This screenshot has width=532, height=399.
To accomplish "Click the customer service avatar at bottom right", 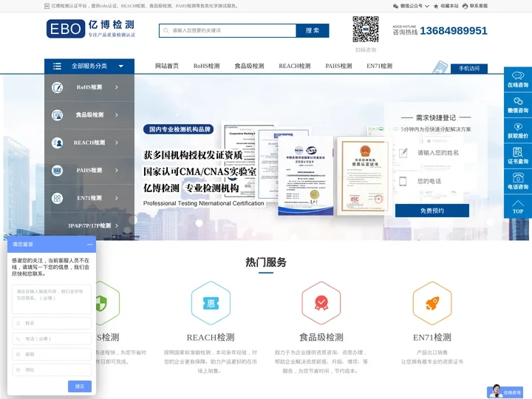I will click(497, 391).
